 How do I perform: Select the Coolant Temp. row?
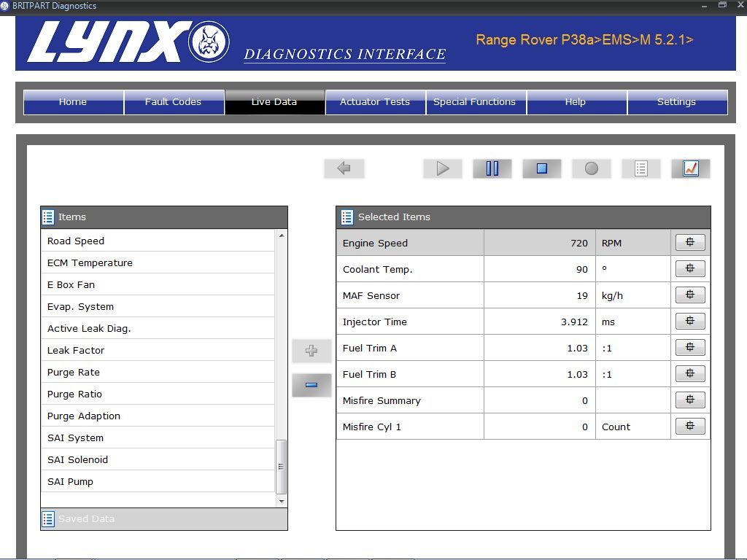pos(523,269)
